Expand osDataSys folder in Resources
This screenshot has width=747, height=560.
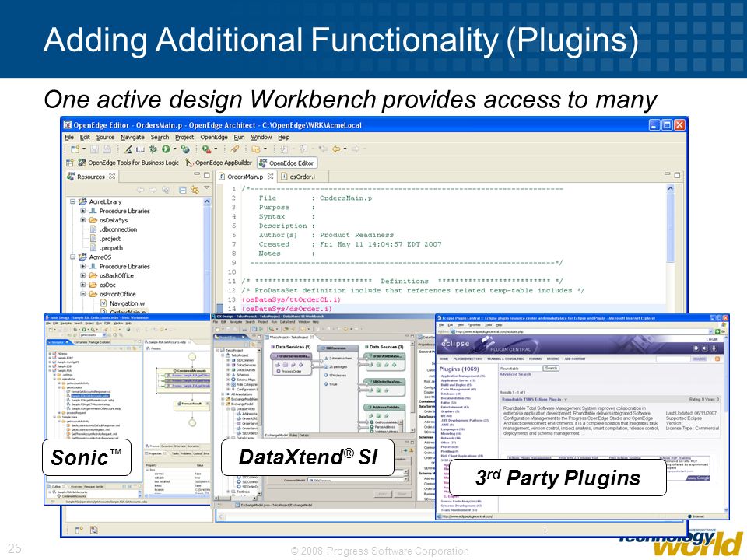tap(83, 220)
